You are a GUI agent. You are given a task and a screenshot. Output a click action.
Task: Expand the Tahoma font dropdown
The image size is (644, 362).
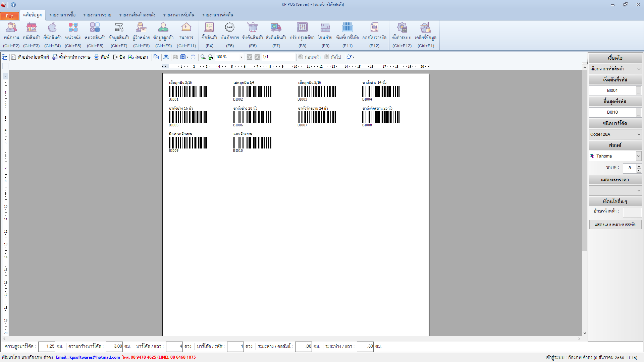pos(639,156)
